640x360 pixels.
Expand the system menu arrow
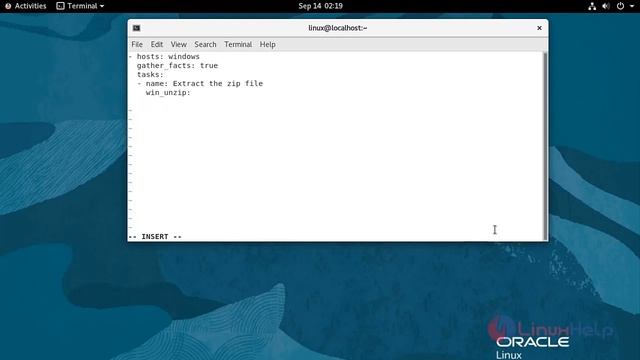pos(631,6)
